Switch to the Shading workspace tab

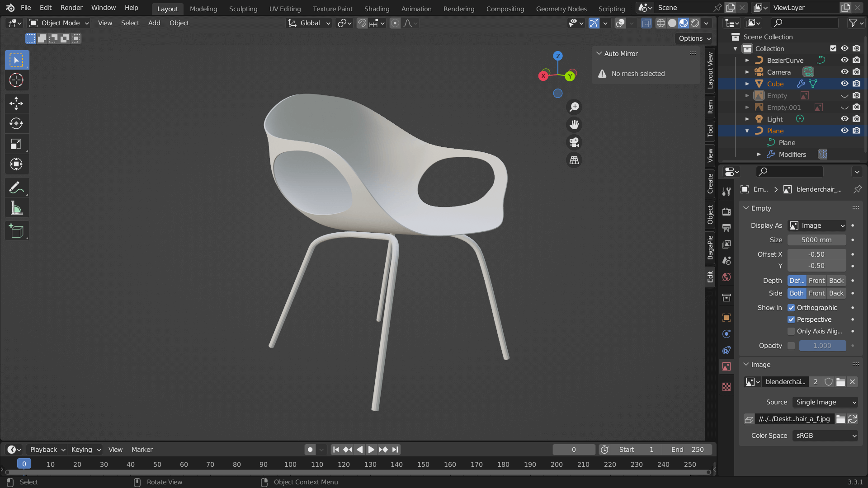pos(377,9)
